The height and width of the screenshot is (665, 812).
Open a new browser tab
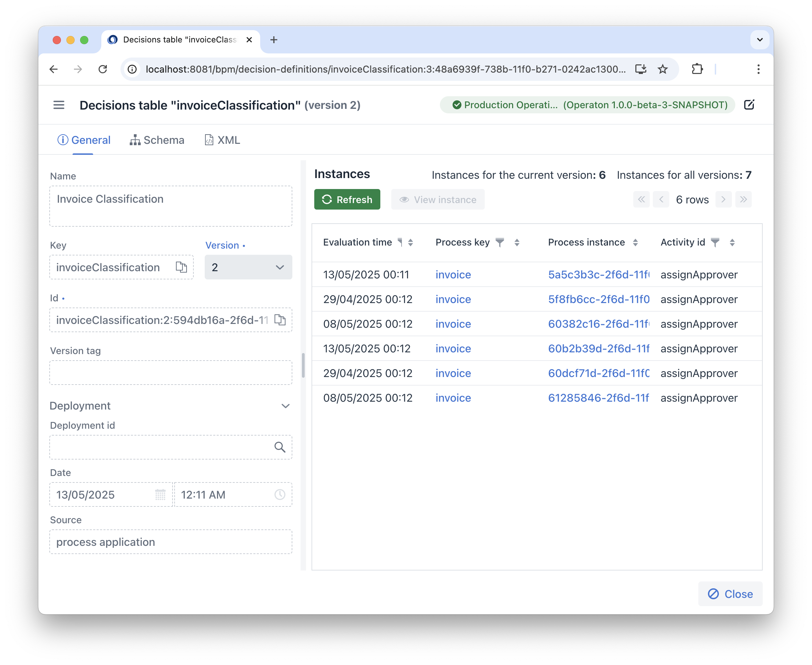(274, 39)
